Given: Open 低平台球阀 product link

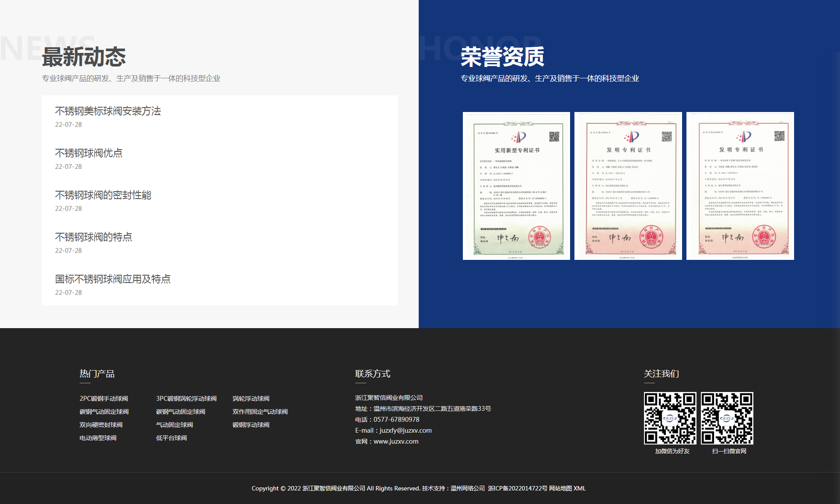Looking at the screenshot, I should (x=171, y=438).
